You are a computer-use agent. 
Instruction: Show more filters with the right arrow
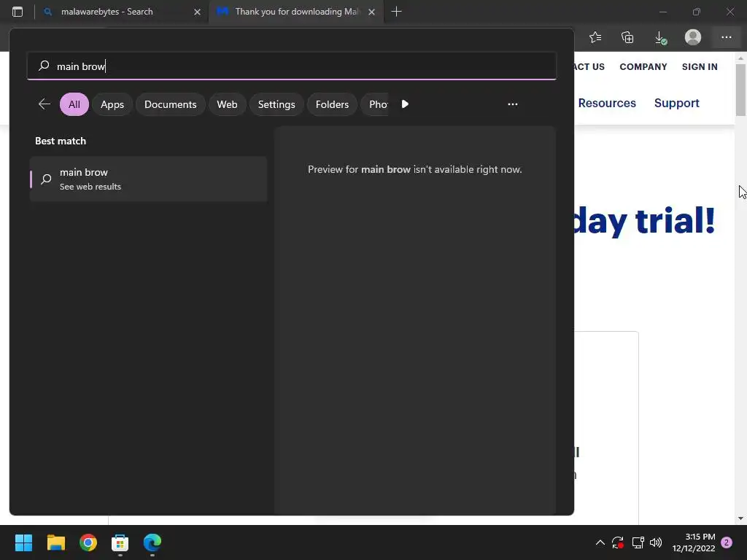pos(405,104)
